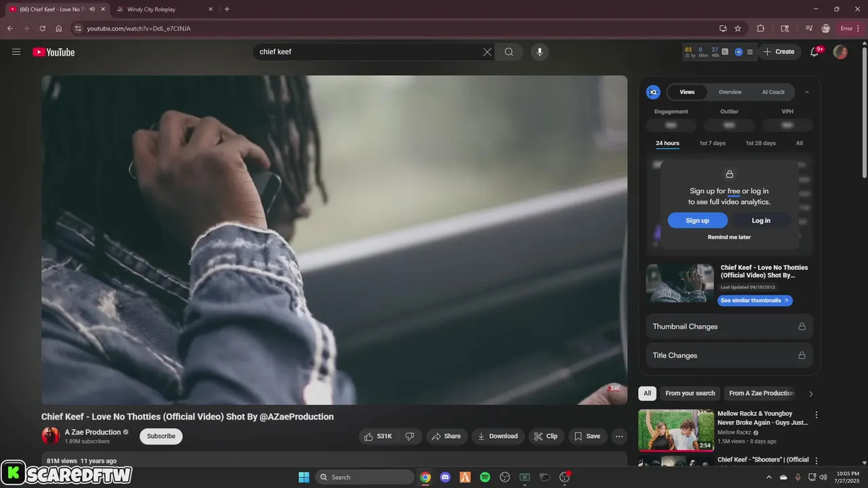Click the Download button
Viewport: 868px width, 488px height.
point(498,436)
